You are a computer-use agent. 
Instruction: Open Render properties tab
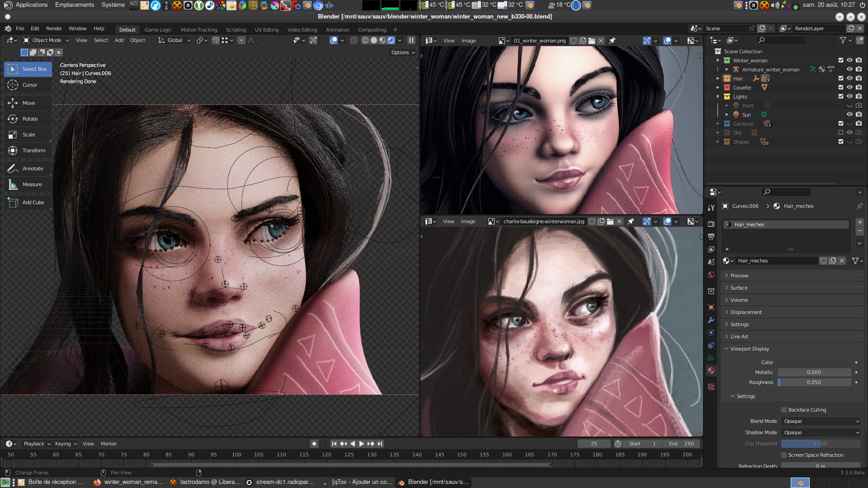pyautogui.click(x=711, y=224)
